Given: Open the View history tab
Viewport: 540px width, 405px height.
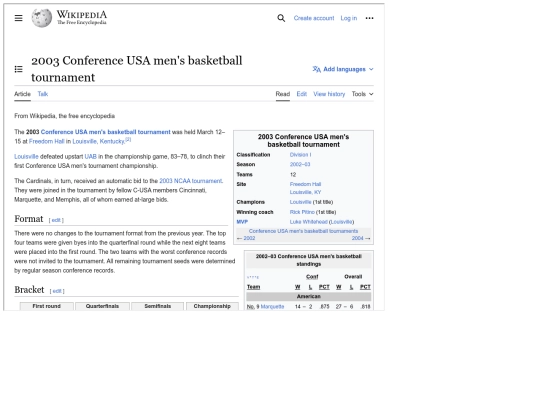Looking at the screenshot, I should point(329,94).
